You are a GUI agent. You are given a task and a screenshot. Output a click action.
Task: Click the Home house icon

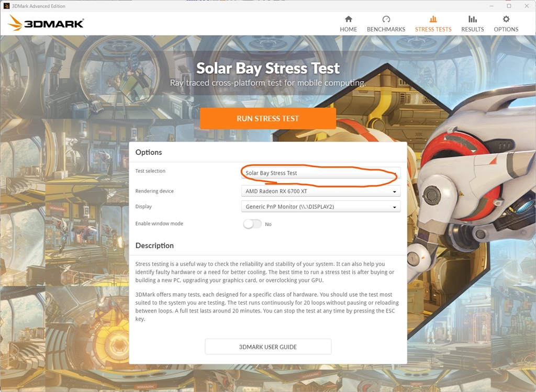click(348, 19)
